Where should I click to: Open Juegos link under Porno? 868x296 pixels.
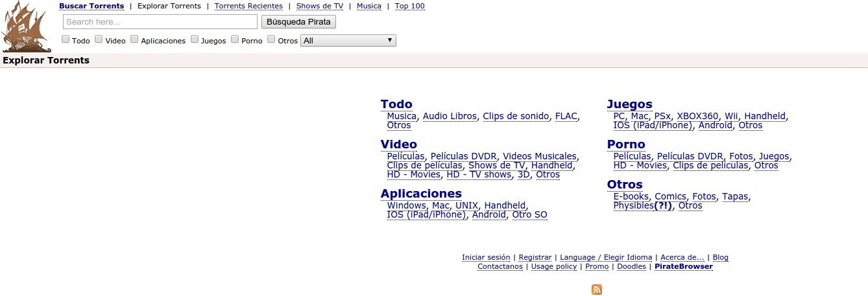(x=774, y=157)
